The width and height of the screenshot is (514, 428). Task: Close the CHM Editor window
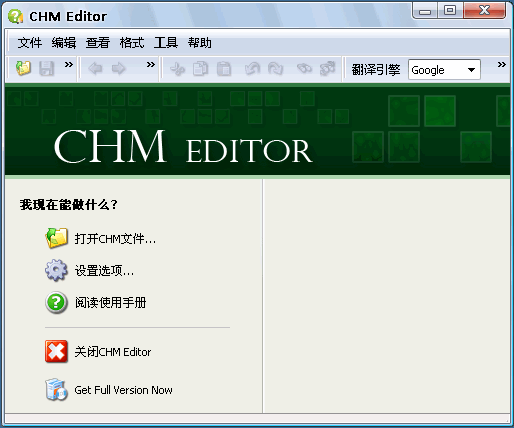pyautogui.click(x=484, y=11)
